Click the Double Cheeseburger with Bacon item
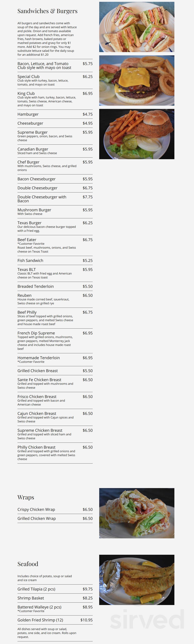This screenshot has height=644, width=194. [42, 199]
